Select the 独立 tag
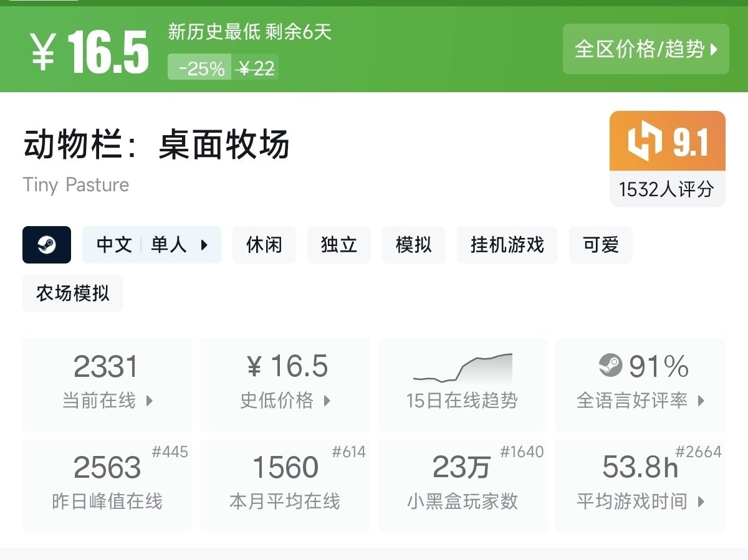 (x=339, y=245)
